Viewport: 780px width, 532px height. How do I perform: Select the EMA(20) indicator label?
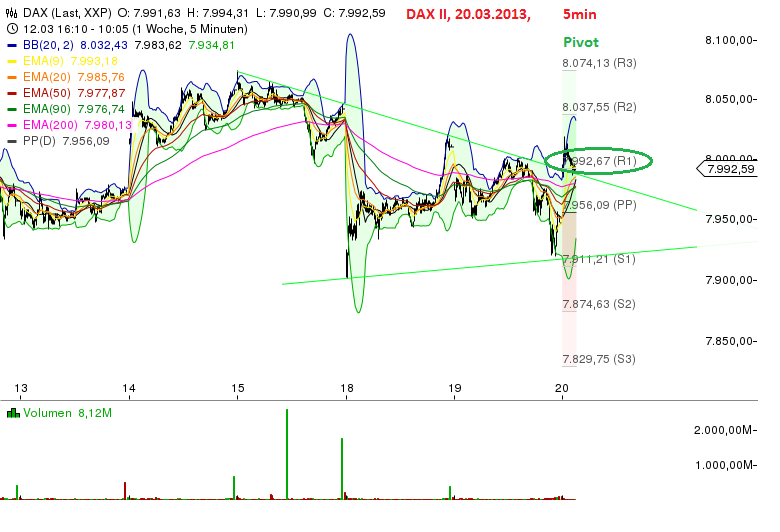point(47,77)
